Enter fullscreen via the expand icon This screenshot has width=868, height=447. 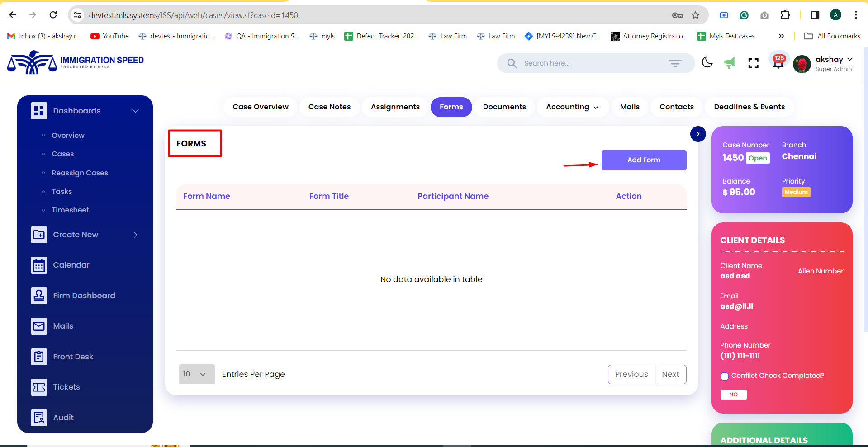tap(753, 63)
